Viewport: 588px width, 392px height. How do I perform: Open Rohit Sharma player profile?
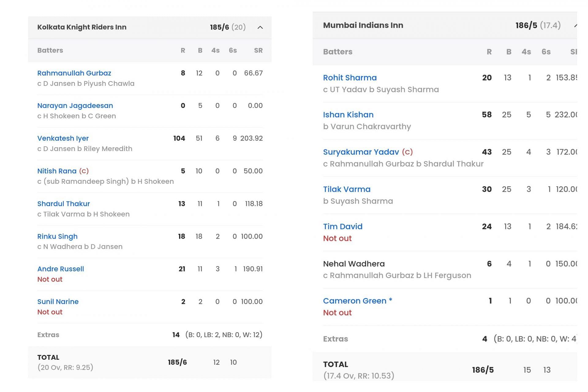(350, 78)
